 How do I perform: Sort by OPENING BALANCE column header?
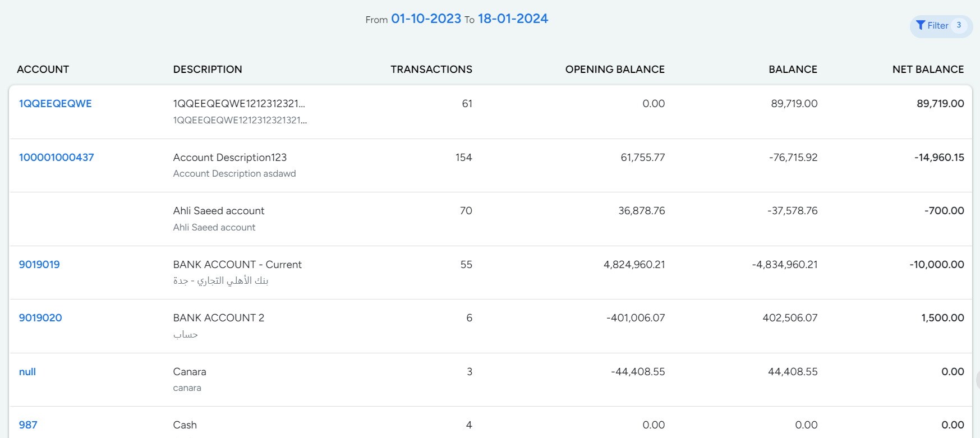(615, 70)
